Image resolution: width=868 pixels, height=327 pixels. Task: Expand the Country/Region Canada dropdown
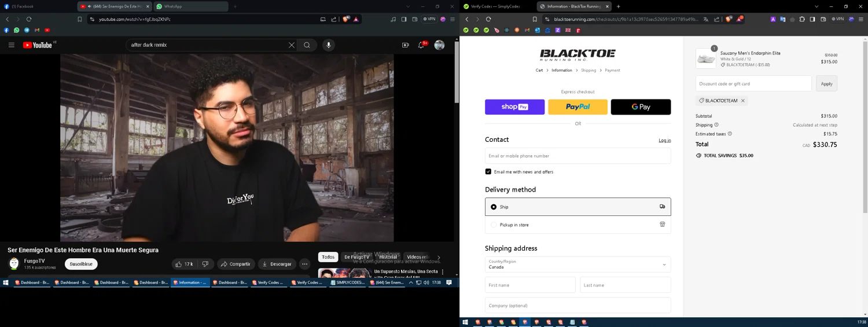pyautogui.click(x=578, y=264)
